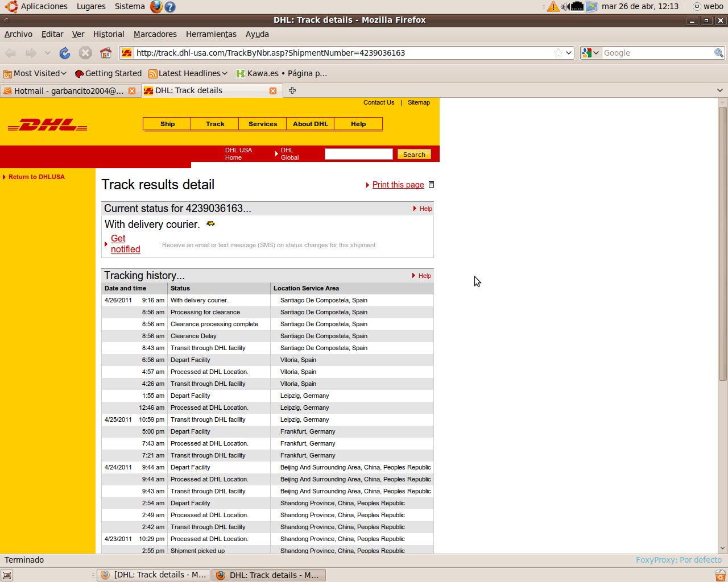This screenshot has width=728, height=582.
Task: Open the Marcadores menu
Action: click(x=155, y=34)
